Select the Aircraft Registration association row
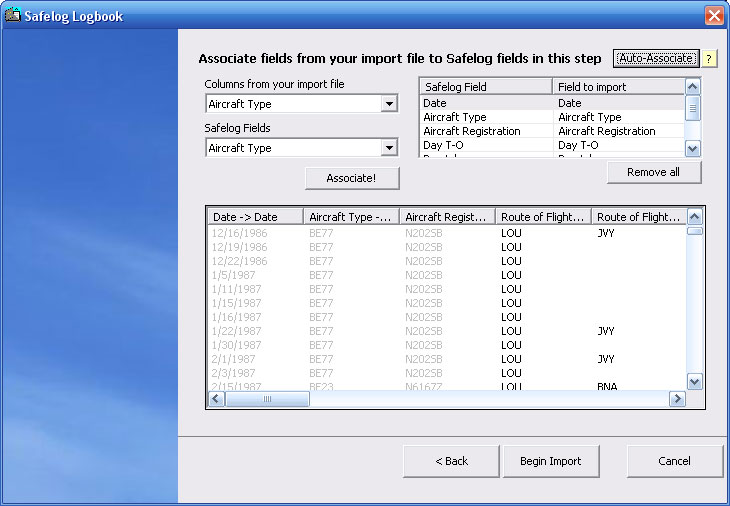Screen dimensions: 730x506 click(x=553, y=131)
